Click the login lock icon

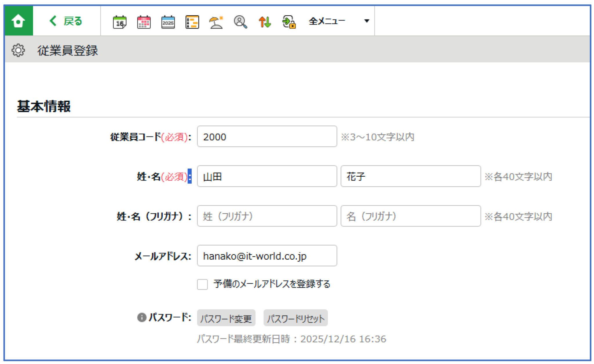289,22
